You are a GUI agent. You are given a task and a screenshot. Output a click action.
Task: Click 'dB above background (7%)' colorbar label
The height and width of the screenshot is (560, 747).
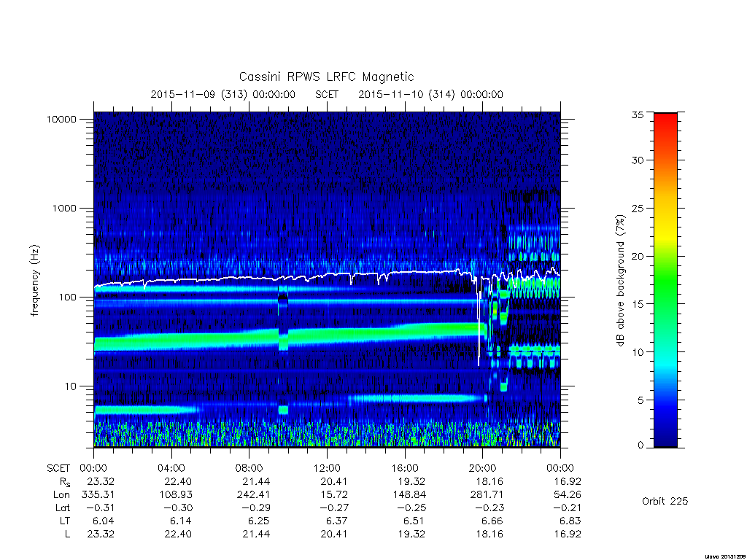pyautogui.click(x=620, y=281)
